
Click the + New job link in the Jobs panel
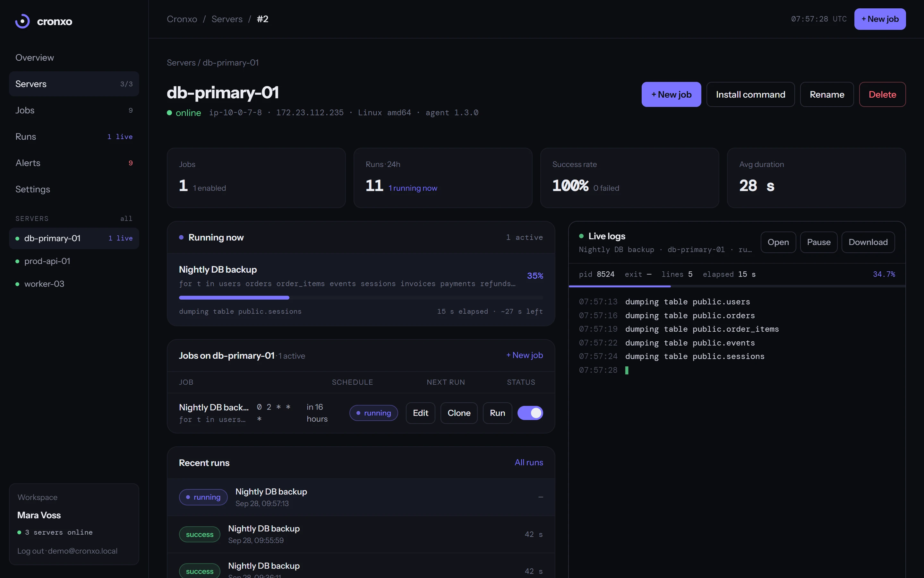(x=525, y=355)
